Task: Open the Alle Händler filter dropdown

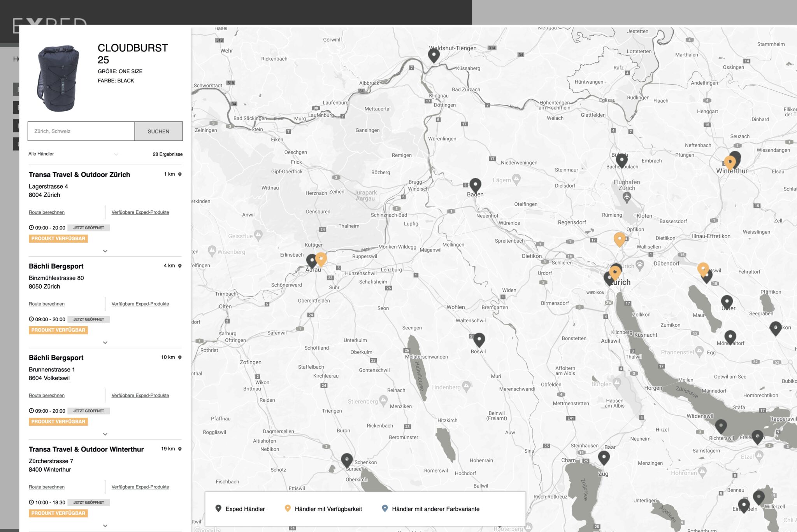Action: [x=73, y=154]
